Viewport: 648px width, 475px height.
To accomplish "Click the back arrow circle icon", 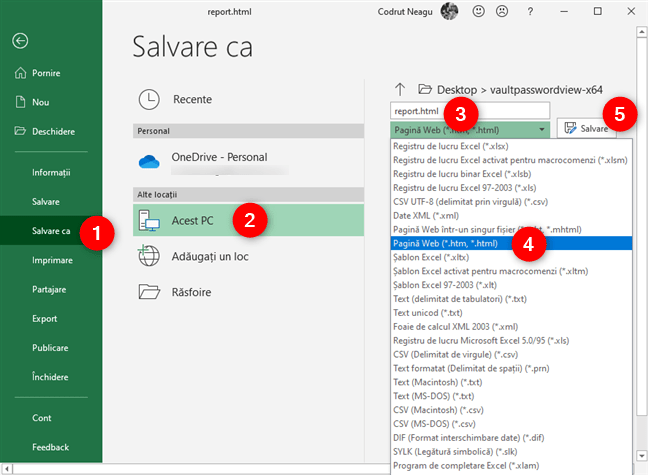I will click(x=20, y=41).
